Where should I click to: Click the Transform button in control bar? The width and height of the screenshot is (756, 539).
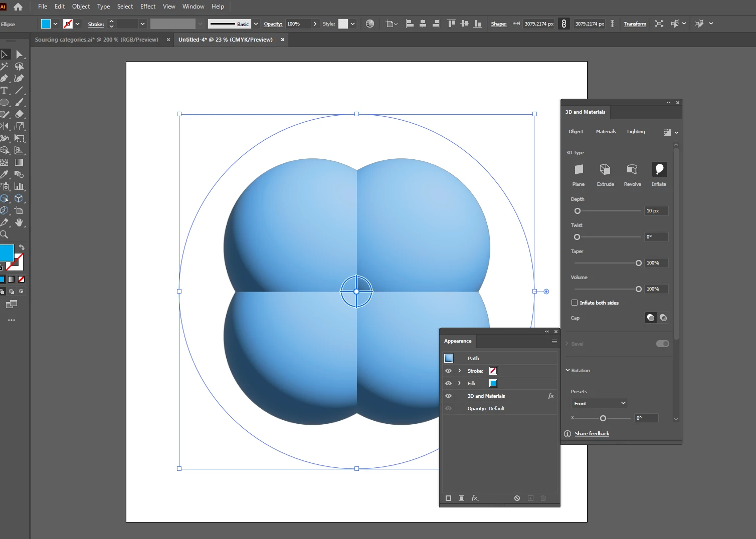click(x=635, y=24)
